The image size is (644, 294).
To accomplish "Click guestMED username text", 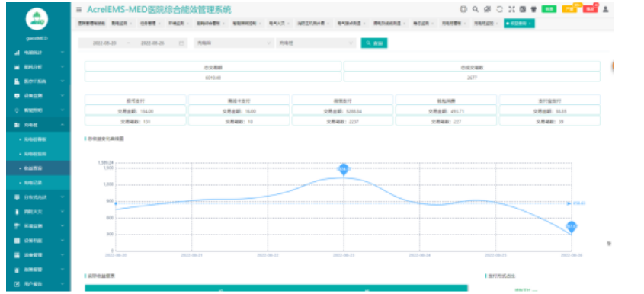I will pyautogui.click(x=37, y=38).
